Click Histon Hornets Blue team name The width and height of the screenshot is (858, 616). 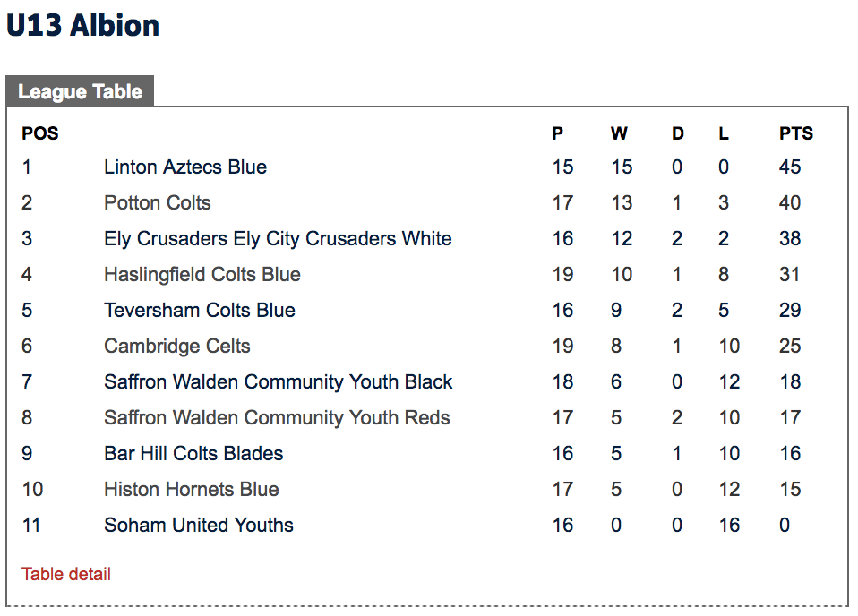192,489
